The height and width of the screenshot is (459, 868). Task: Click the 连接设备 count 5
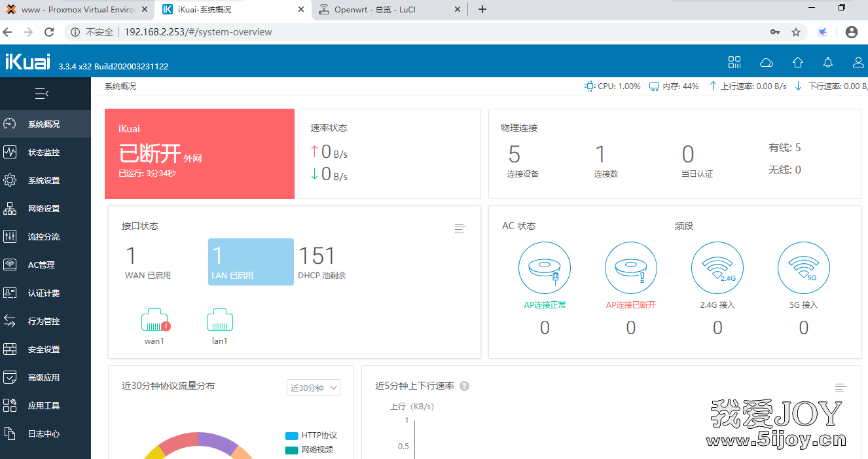515,155
